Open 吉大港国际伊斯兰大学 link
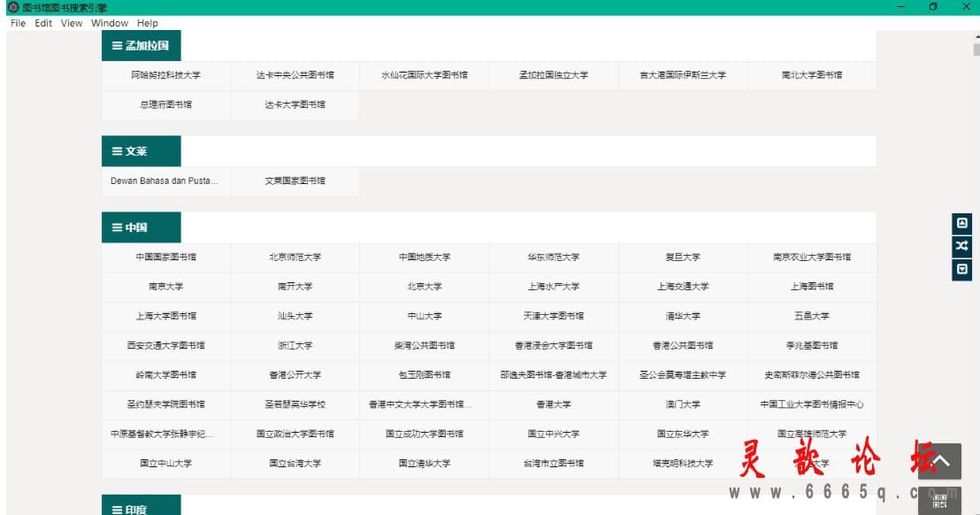 (x=683, y=75)
